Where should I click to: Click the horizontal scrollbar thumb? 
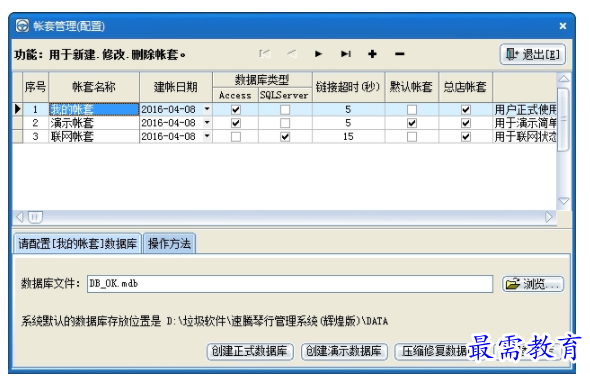tap(35, 217)
